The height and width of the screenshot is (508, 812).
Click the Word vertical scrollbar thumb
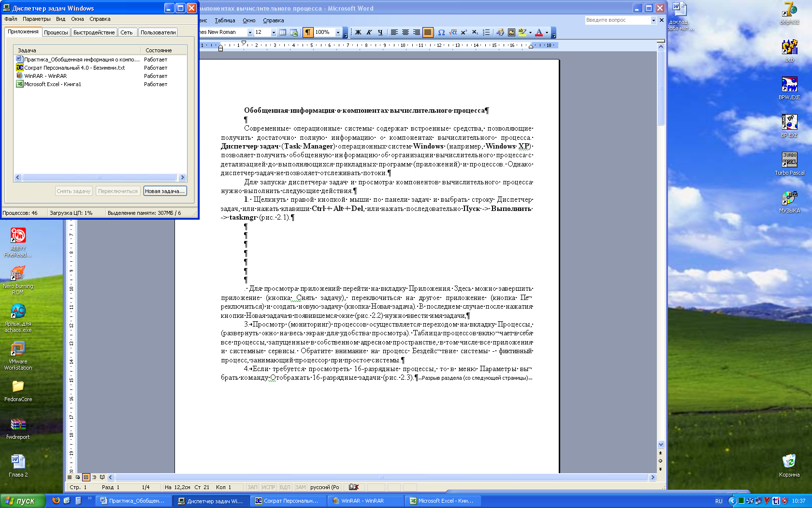[661, 88]
